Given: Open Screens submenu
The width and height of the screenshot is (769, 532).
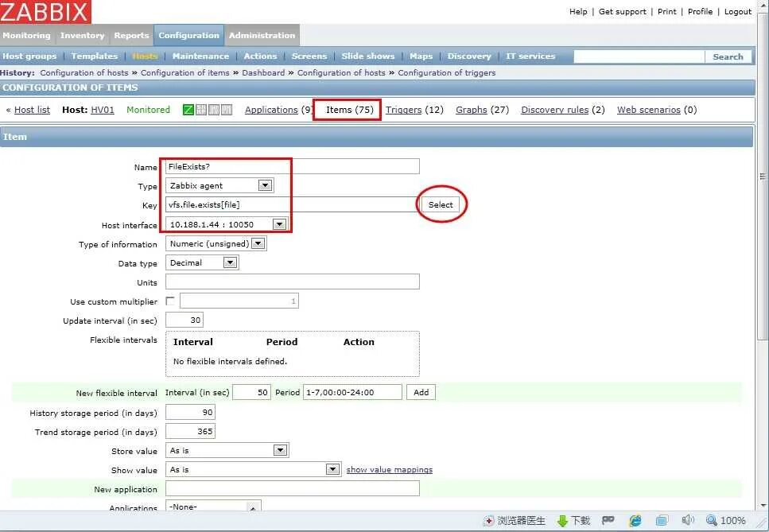Looking at the screenshot, I should click(309, 56).
